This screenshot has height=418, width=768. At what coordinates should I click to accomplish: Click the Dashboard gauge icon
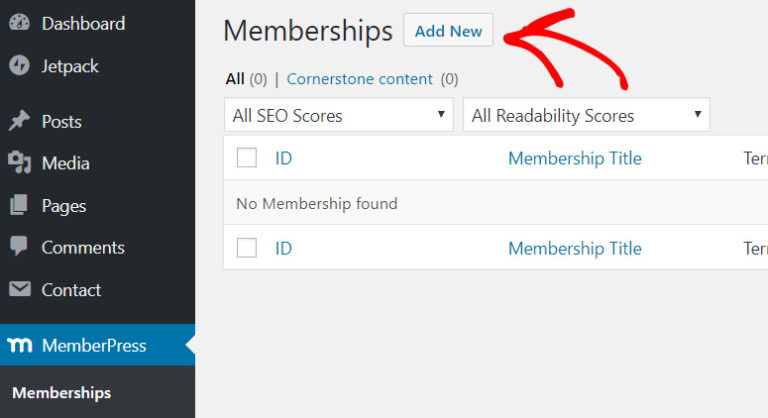tap(19, 23)
